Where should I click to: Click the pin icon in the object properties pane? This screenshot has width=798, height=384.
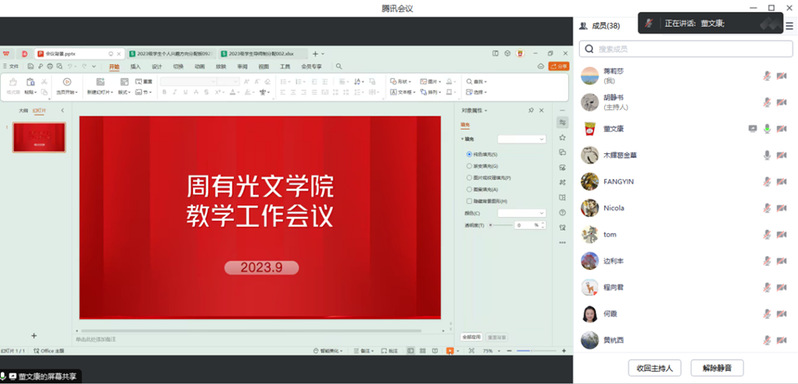pos(531,110)
